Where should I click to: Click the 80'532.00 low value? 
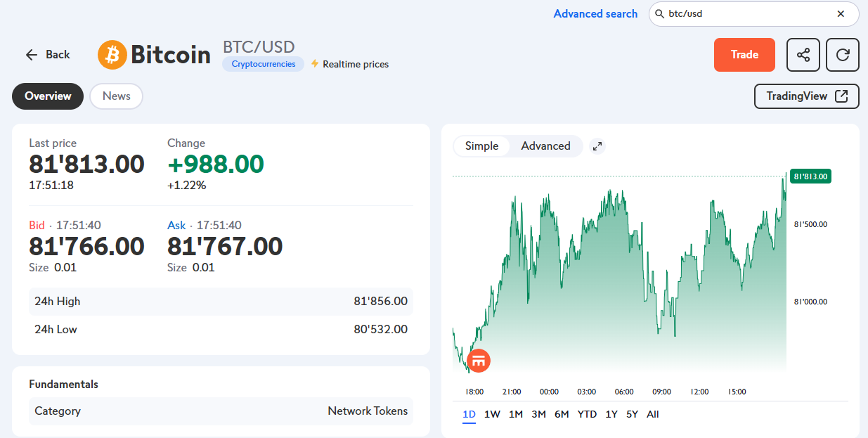pyautogui.click(x=380, y=329)
